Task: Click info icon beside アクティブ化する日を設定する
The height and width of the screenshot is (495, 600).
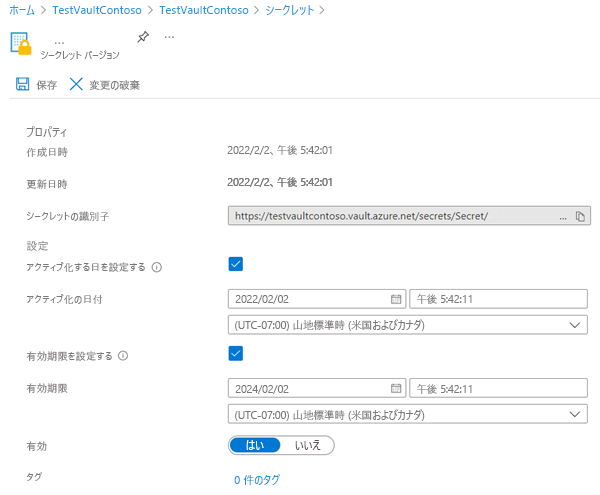Action: click(157, 267)
